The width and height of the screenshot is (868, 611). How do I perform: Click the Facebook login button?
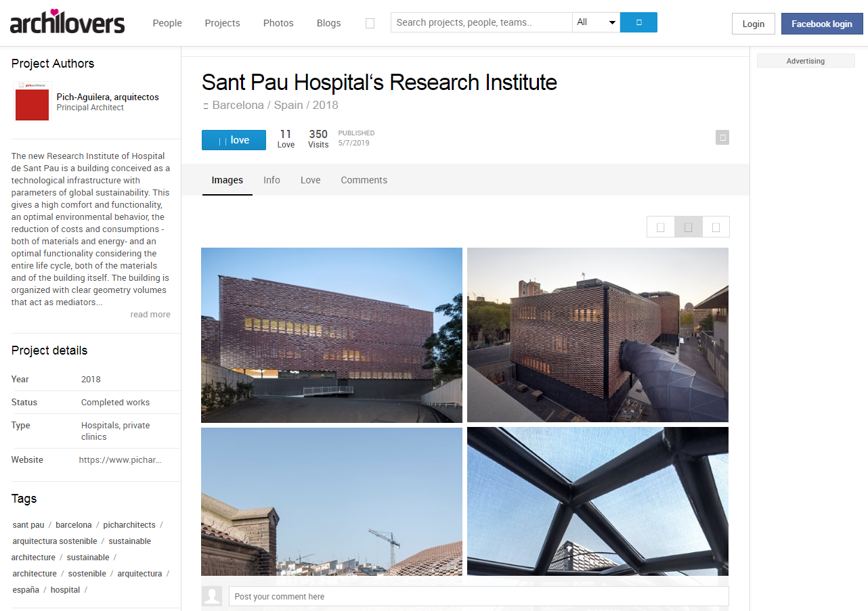click(822, 24)
